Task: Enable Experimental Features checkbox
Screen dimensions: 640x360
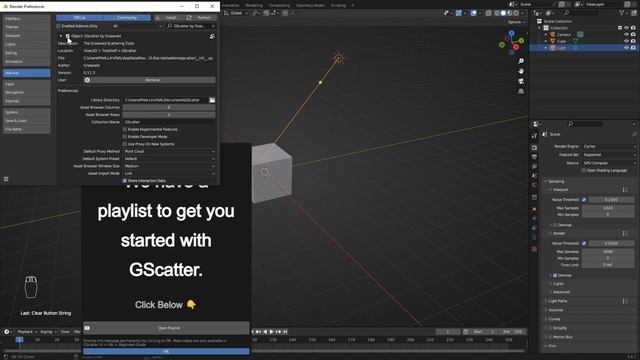Action: click(x=125, y=129)
